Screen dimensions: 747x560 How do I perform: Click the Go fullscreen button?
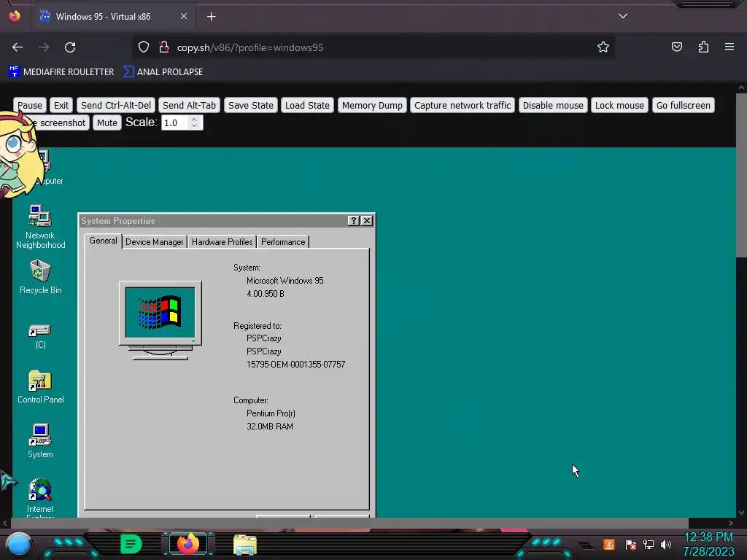click(x=683, y=105)
